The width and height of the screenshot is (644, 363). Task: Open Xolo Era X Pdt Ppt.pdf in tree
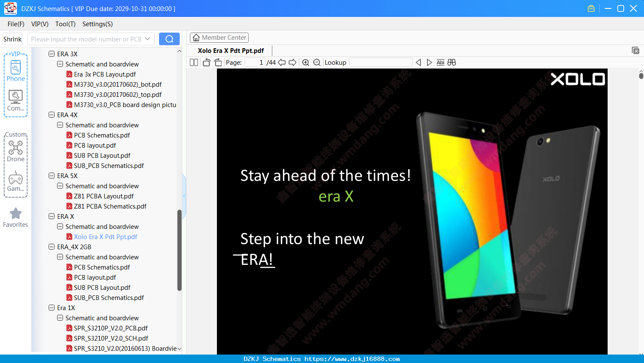(x=105, y=236)
